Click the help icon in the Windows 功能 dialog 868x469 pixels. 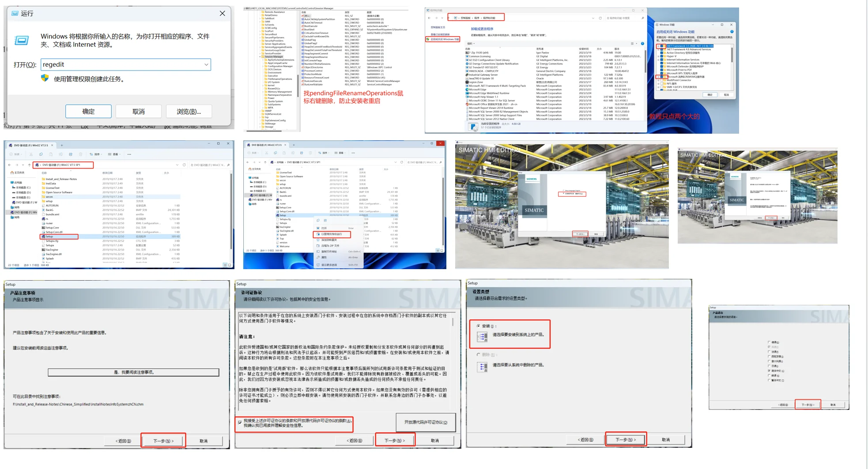click(x=732, y=32)
